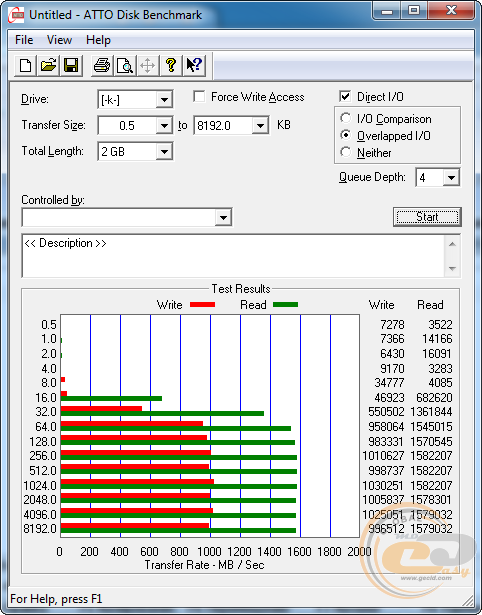Click the description scrollbar down arrow
Viewport: 482px width, 615px height.
point(452,269)
